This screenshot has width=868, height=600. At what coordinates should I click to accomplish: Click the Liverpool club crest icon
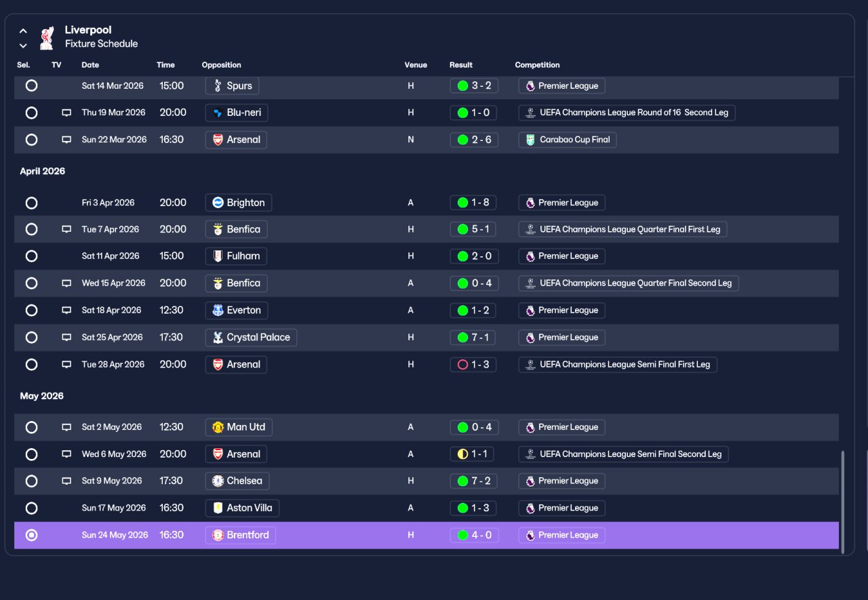[x=46, y=37]
